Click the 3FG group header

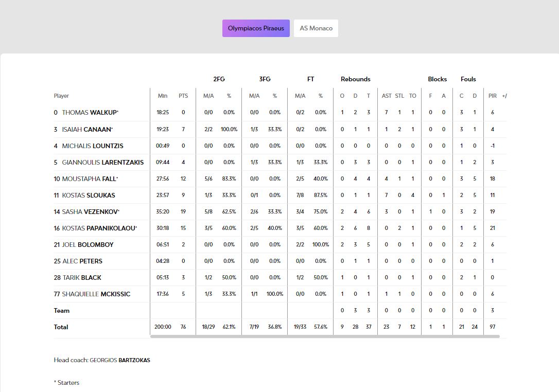coord(265,79)
